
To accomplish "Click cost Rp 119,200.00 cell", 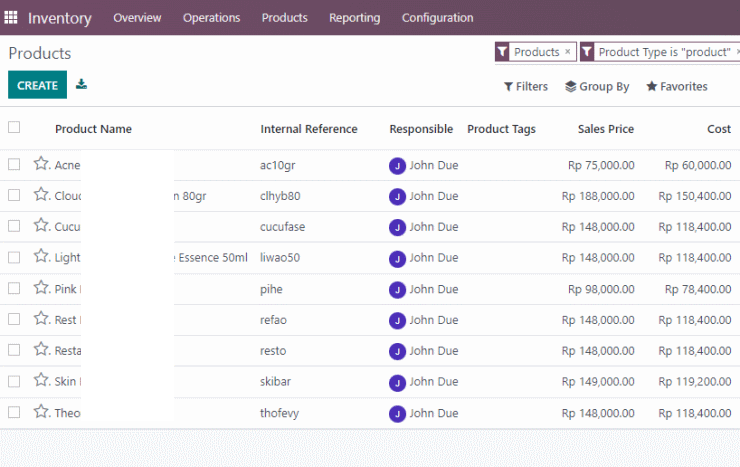I will click(x=695, y=381).
